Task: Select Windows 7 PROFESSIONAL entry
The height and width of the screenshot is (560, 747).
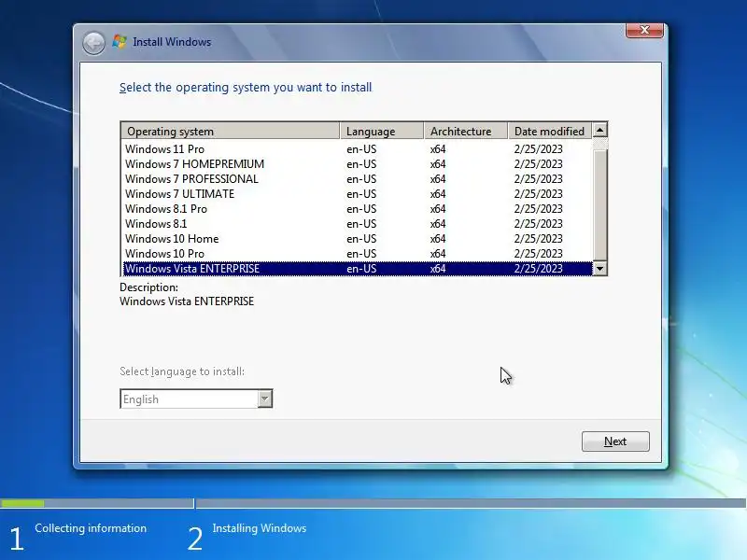Action: pos(358,179)
